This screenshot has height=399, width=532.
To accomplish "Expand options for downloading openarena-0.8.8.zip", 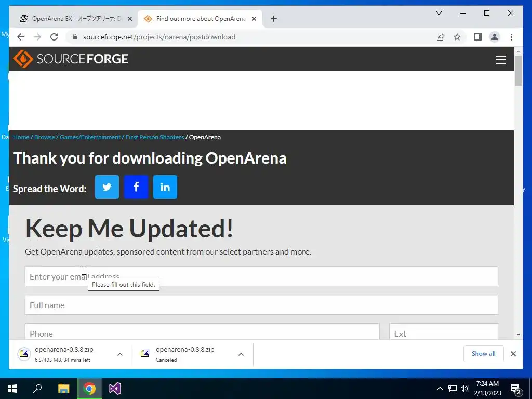I will [x=120, y=354].
